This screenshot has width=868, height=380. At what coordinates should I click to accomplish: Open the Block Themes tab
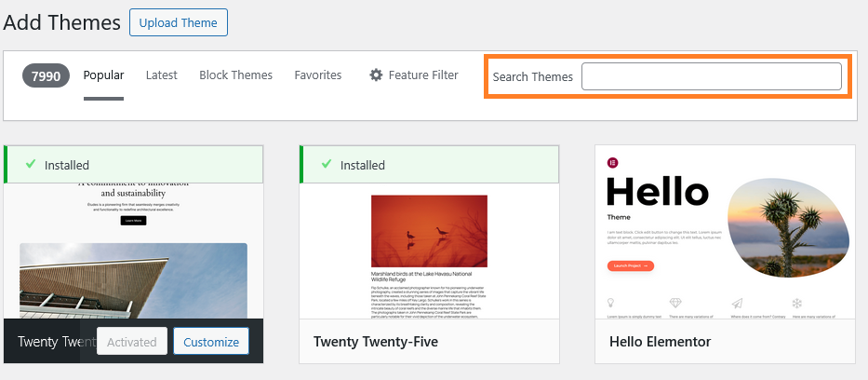click(x=235, y=75)
